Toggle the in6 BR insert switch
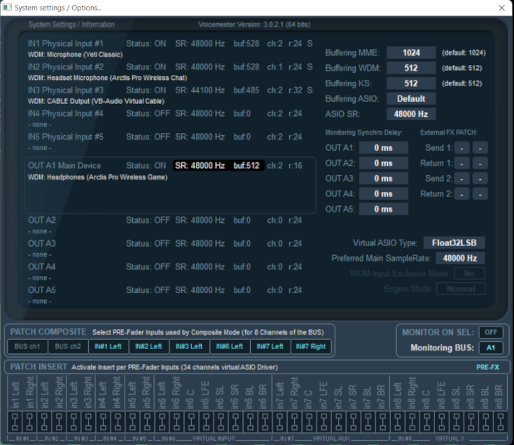514x445 pixels. pos(265,421)
